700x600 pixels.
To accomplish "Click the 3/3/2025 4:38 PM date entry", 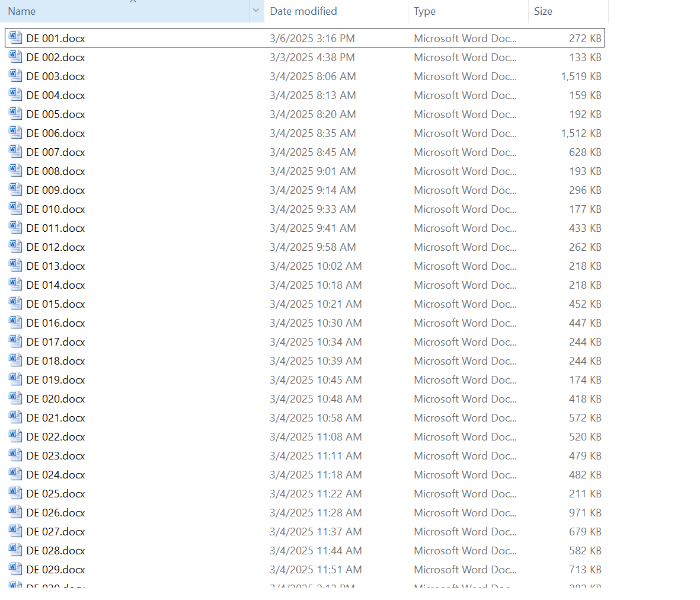I will click(x=312, y=57).
